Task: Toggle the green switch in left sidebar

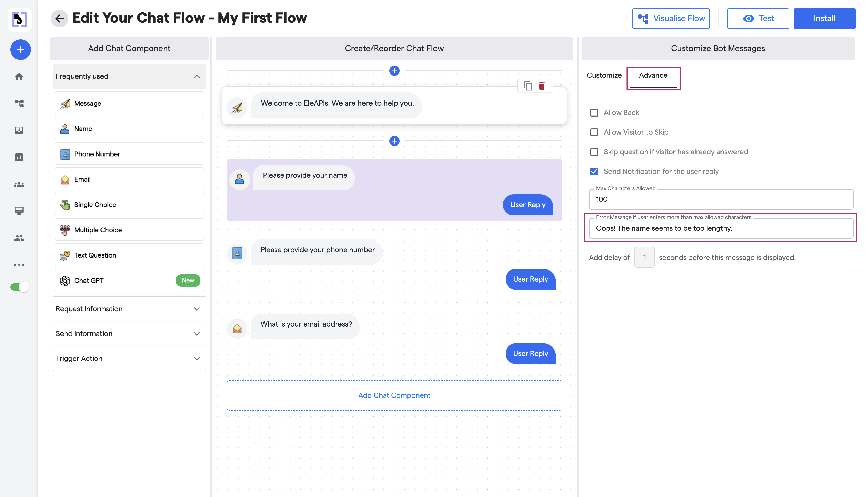Action: tap(19, 287)
